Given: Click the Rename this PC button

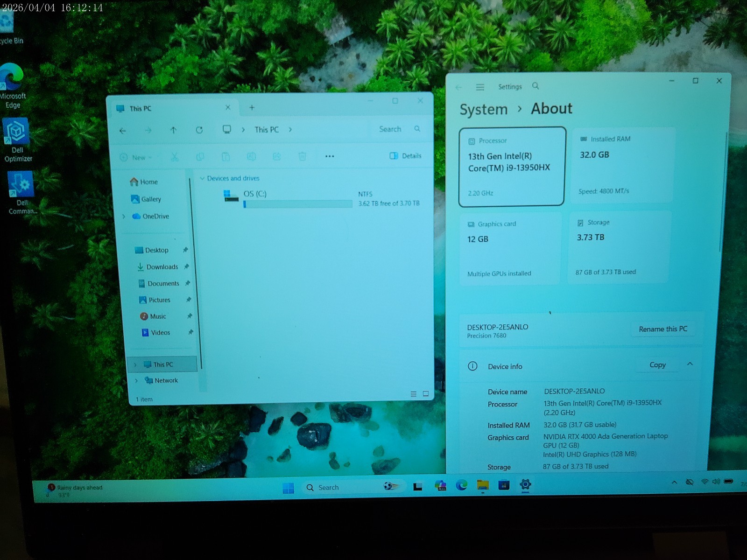Looking at the screenshot, I should click(x=663, y=329).
